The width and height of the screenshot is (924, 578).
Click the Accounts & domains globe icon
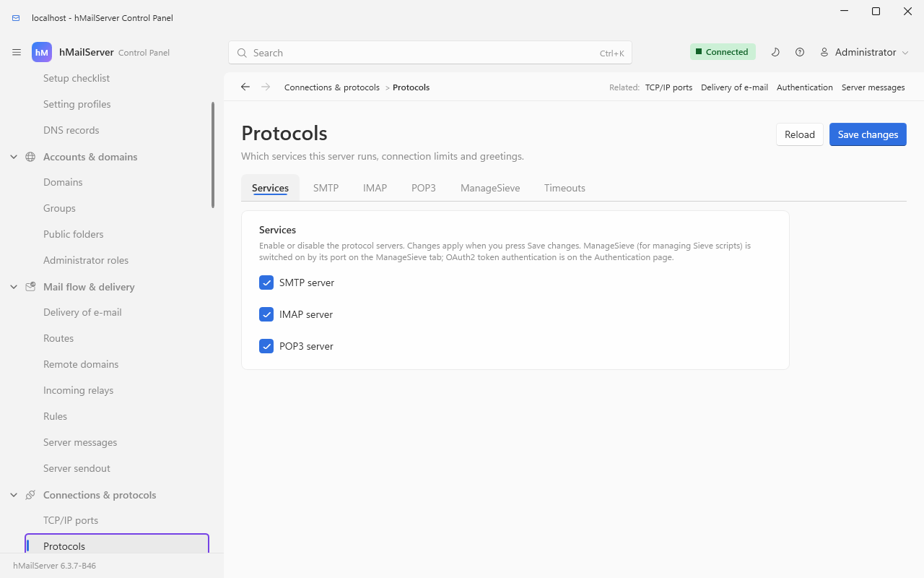click(x=30, y=157)
